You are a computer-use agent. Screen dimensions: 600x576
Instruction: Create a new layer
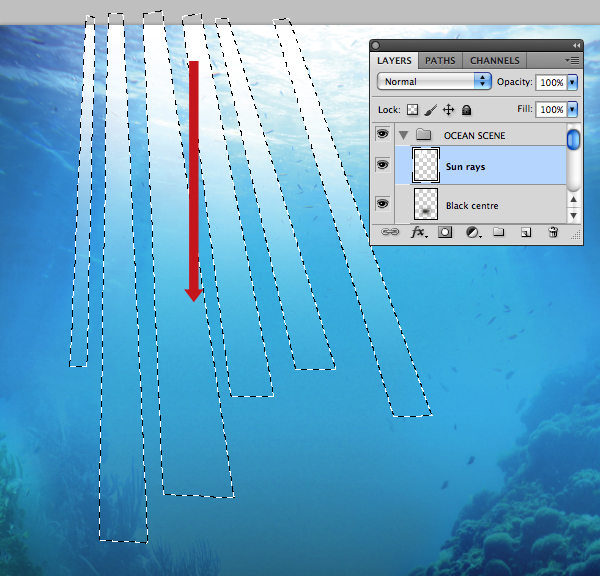click(x=526, y=232)
